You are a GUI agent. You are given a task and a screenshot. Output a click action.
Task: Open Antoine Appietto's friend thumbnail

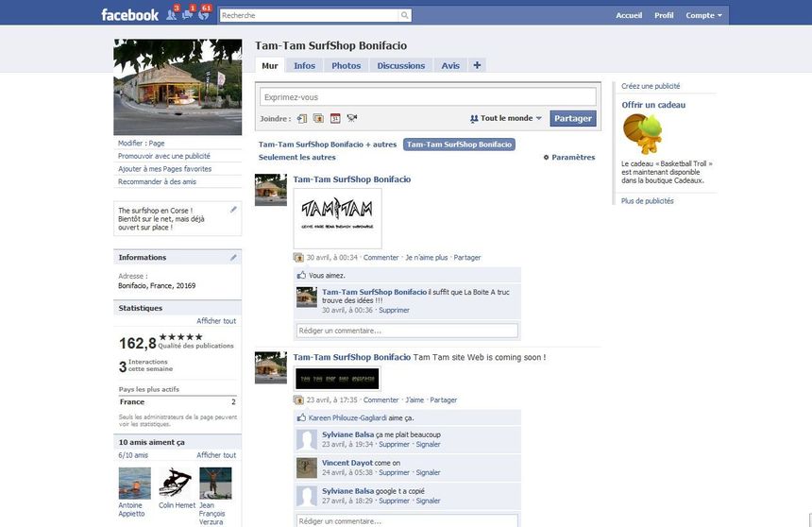(135, 483)
